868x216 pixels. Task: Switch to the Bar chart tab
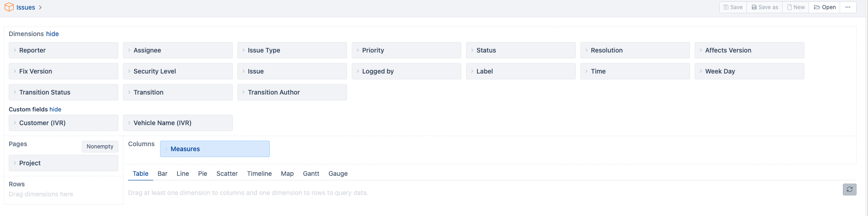pyautogui.click(x=162, y=174)
